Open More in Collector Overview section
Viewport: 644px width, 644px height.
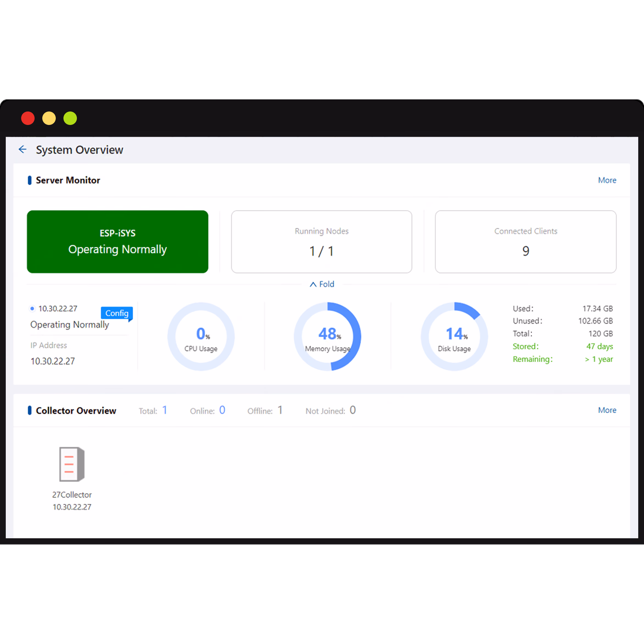(607, 410)
